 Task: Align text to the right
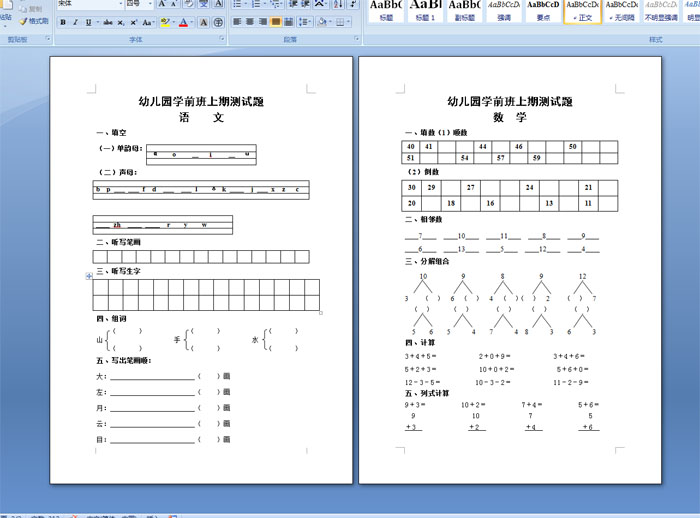pyautogui.click(x=263, y=22)
